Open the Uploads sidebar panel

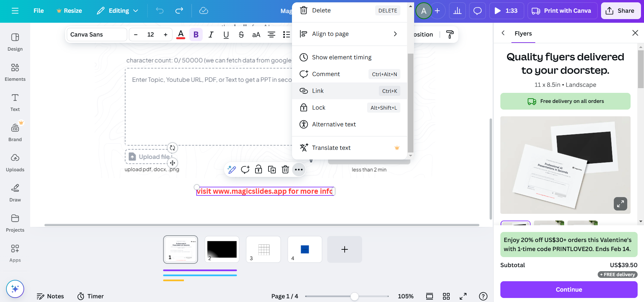15,163
